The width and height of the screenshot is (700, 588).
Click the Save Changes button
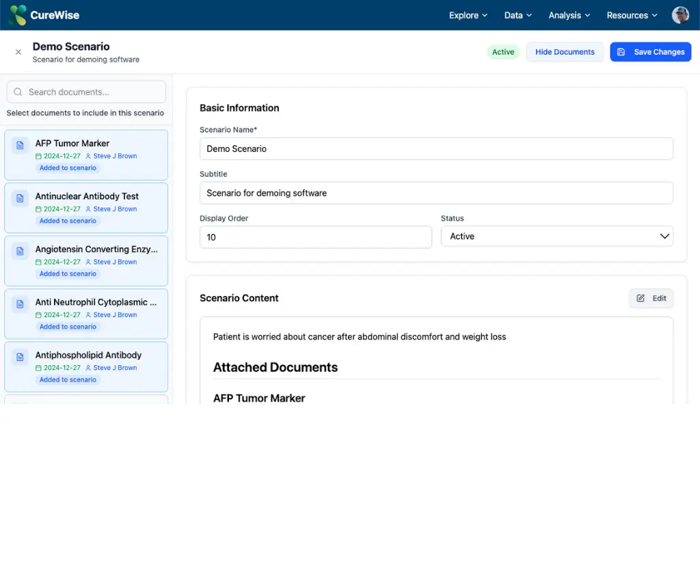[650, 52]
